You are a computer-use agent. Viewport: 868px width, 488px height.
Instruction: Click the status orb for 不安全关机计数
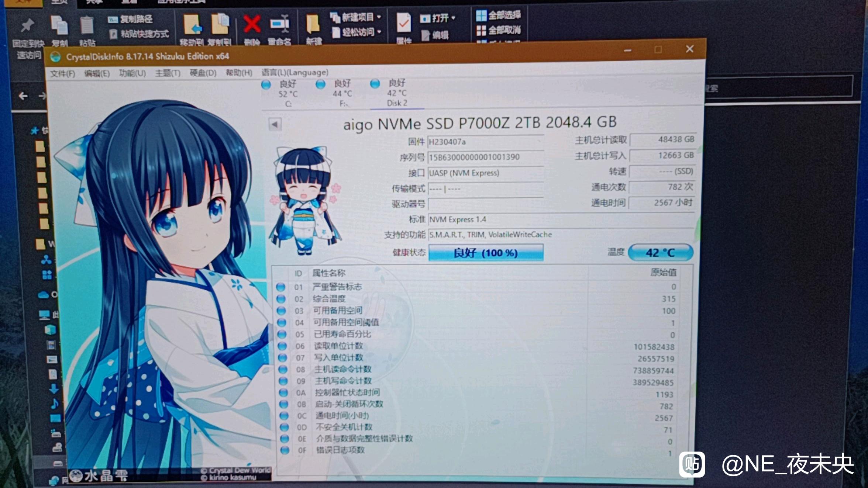pyautogui.click(x=284, y=427)
